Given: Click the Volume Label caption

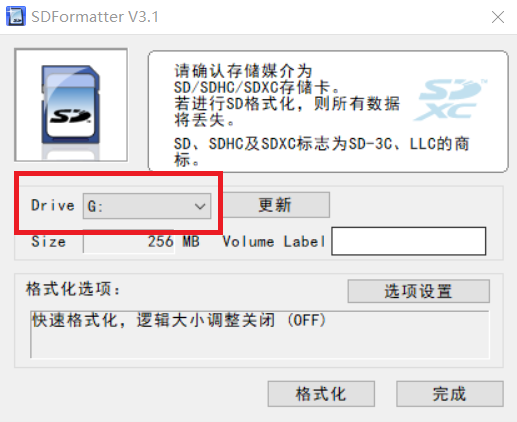Looking at the screenshot, I should (274, 242).
